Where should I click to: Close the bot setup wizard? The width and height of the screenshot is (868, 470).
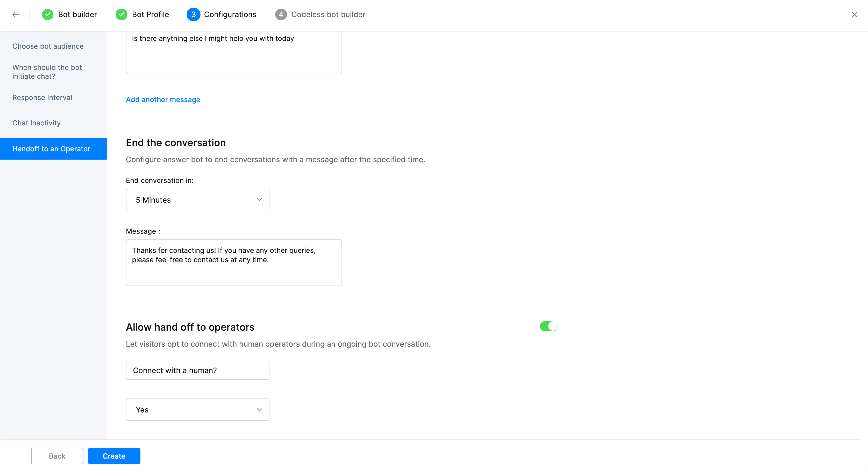(854, 15)
